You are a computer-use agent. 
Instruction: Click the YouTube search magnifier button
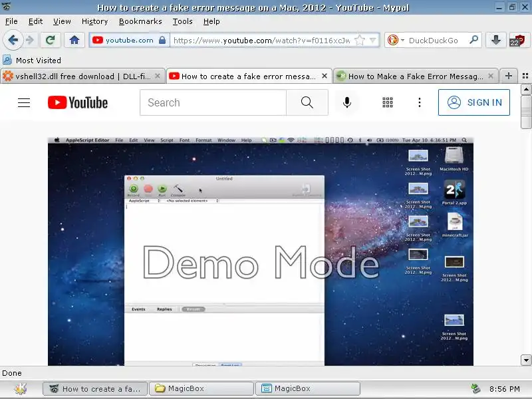(307, 102)
